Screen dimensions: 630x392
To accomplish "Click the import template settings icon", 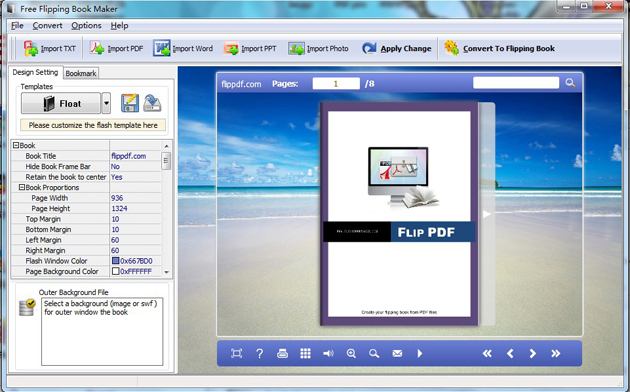I will click(x=152, y=103).
